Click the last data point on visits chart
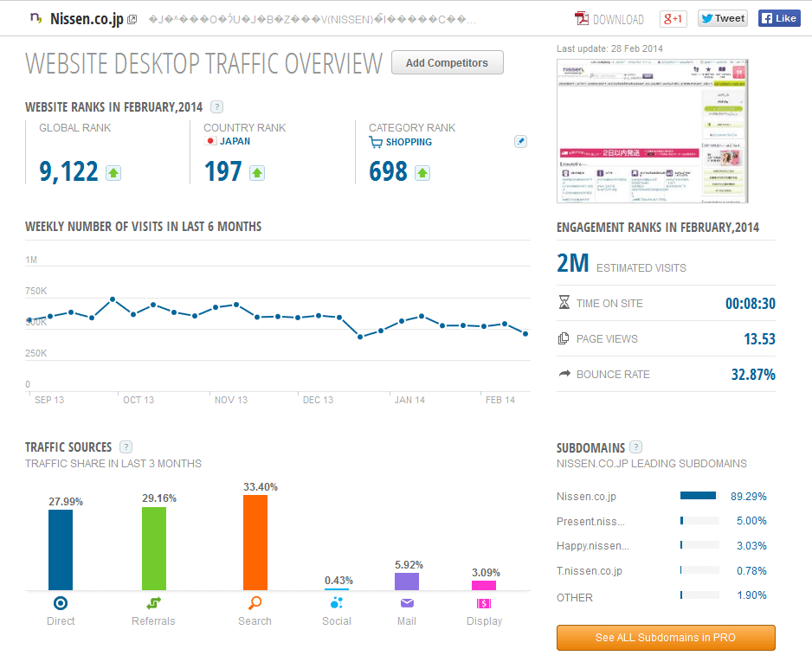Image resolution: width=812 pixels, height=662 pixels. pos(525,334)
